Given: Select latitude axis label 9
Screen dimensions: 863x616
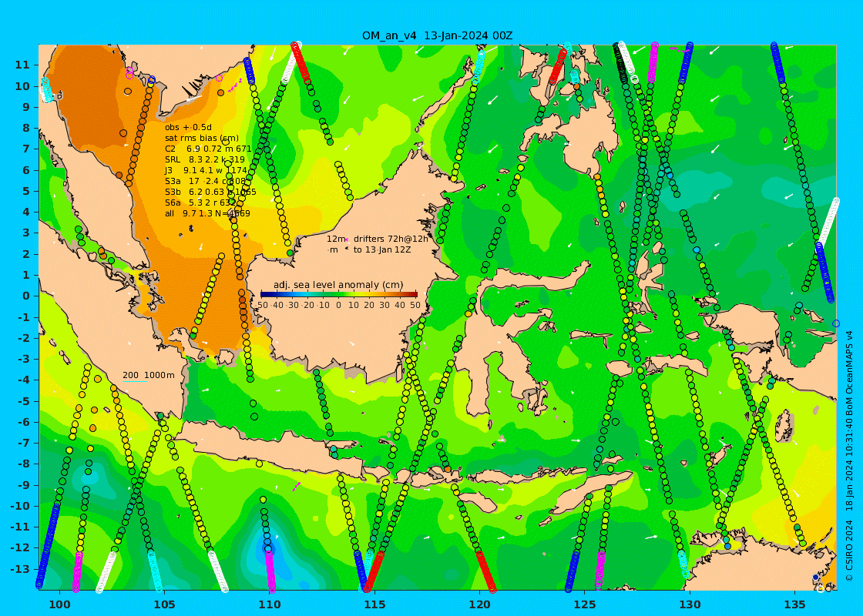Looking at the screenshot, I should point(26,107).
